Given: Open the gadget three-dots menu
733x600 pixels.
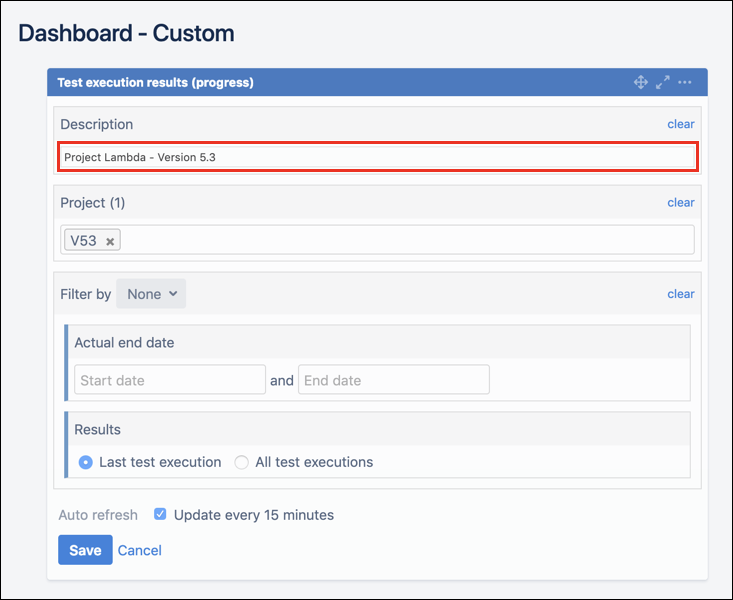Looking at the screenshot, I should [x=684, y=82].
